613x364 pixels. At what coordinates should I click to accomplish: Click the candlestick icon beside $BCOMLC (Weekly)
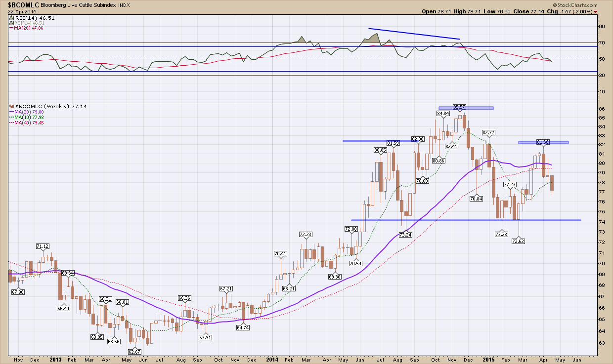12,106
